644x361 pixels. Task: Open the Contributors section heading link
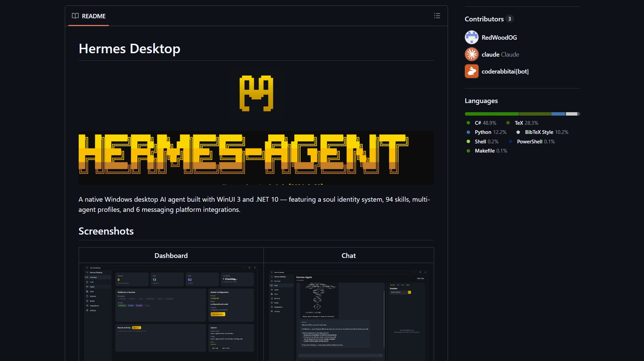coord(484,19)
